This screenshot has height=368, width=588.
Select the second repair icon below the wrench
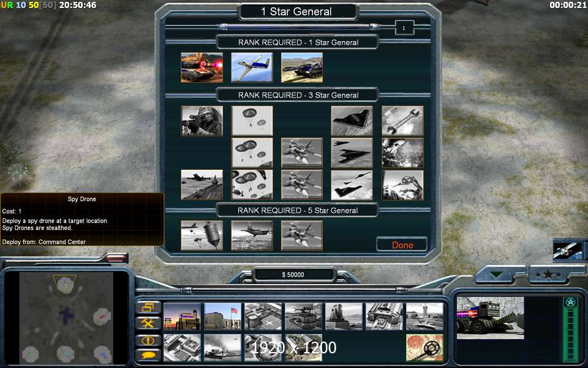[x=402, y=153]
